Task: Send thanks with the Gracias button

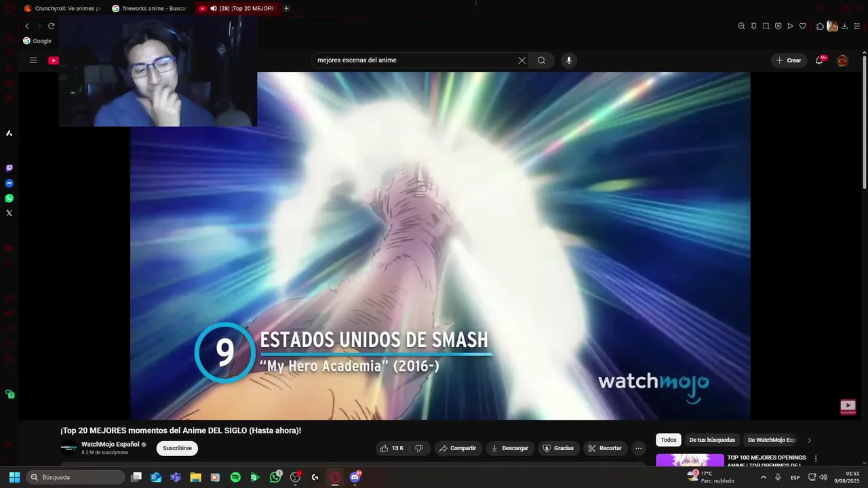Action: [557, 448]
